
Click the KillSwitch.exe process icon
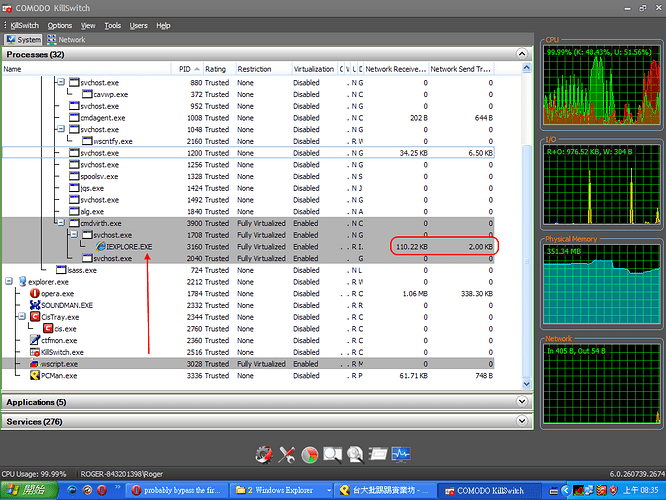[35, 352]
